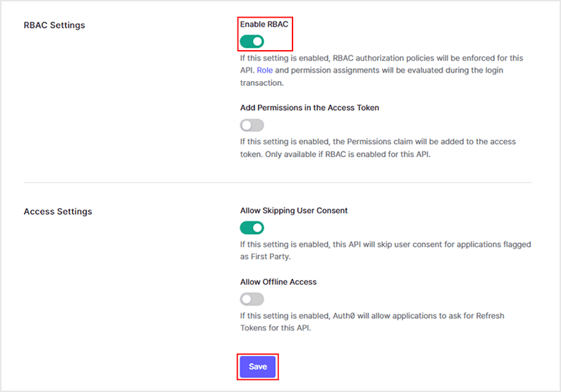Screen dimensions: 561x392
Task: Turn on the Allow Offline Access toggle
Action: (252, 299)
